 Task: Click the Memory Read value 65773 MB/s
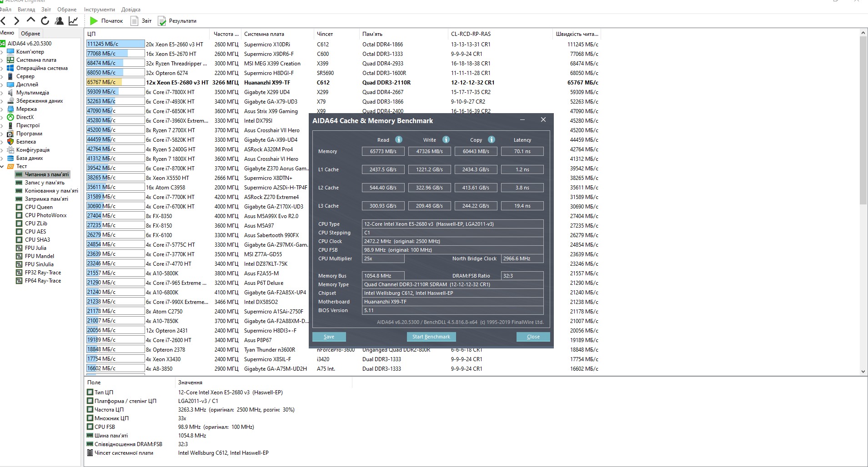click(x=383, y=151)
